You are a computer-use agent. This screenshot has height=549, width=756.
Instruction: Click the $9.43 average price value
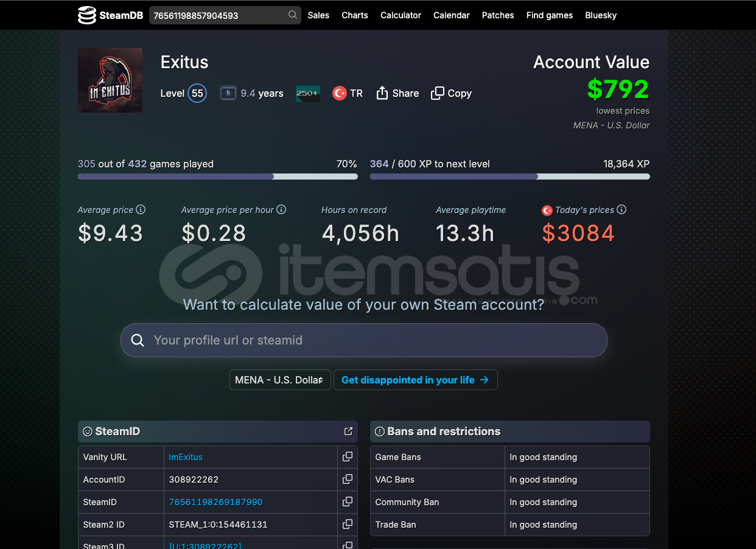click(x=110, y=233)
